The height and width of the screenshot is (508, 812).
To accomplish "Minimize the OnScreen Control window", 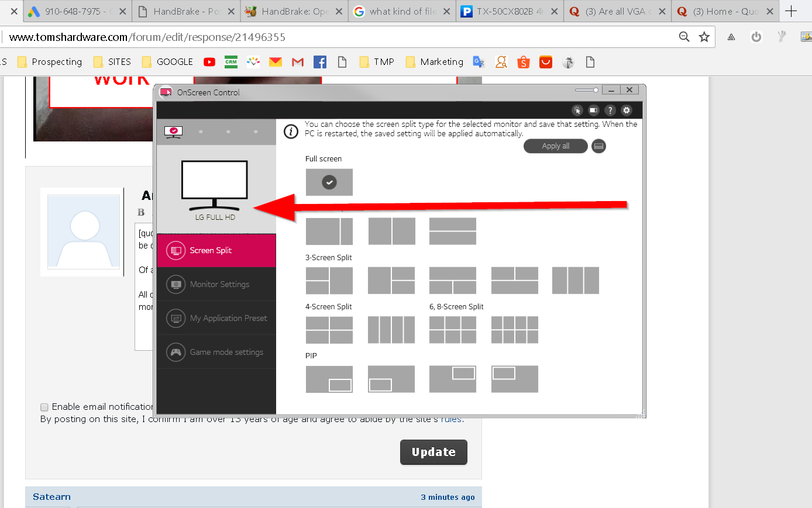I will point(611,90).
